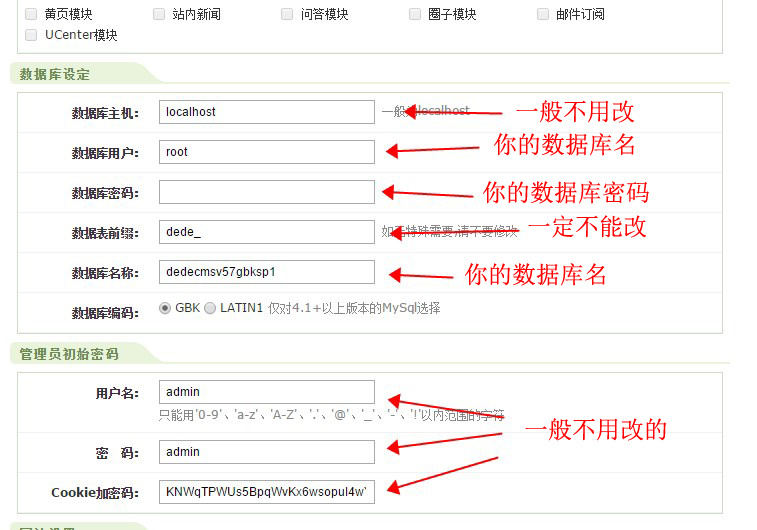Click the 数据表前缀 field with dede_
757x530 pixels.
[x=266, y=232]
